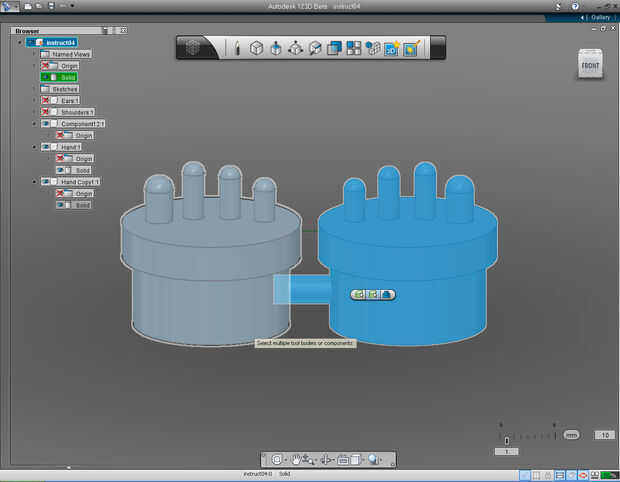Select the highlighted green Solid item
Image resolution: width=620 pixels, height=482 pixels.
pos(59,77)
